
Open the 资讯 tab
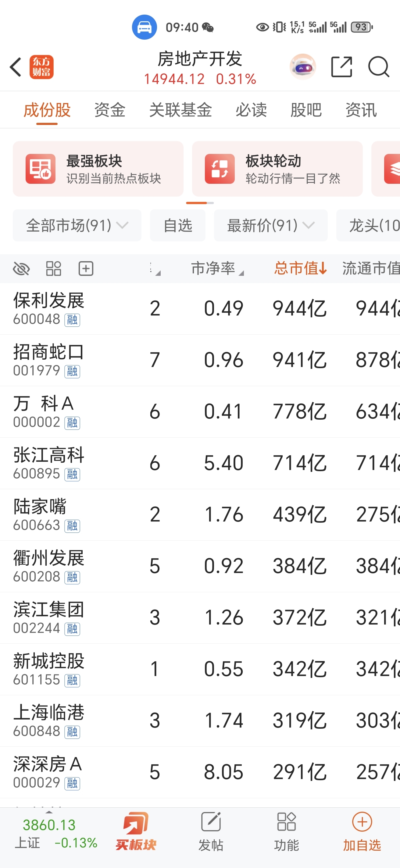point(361,110)
